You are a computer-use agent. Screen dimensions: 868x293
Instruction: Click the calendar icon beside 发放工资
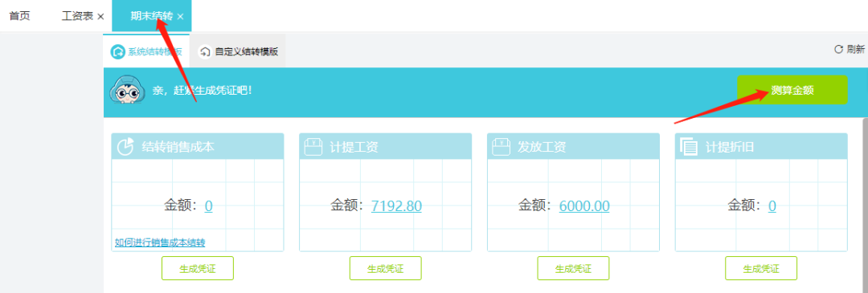tap(502, 147)
